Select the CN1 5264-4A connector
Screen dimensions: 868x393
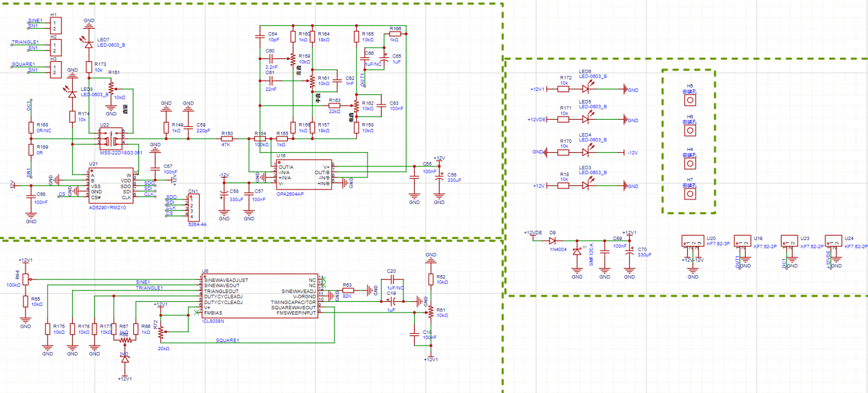[x=195, y=208]
